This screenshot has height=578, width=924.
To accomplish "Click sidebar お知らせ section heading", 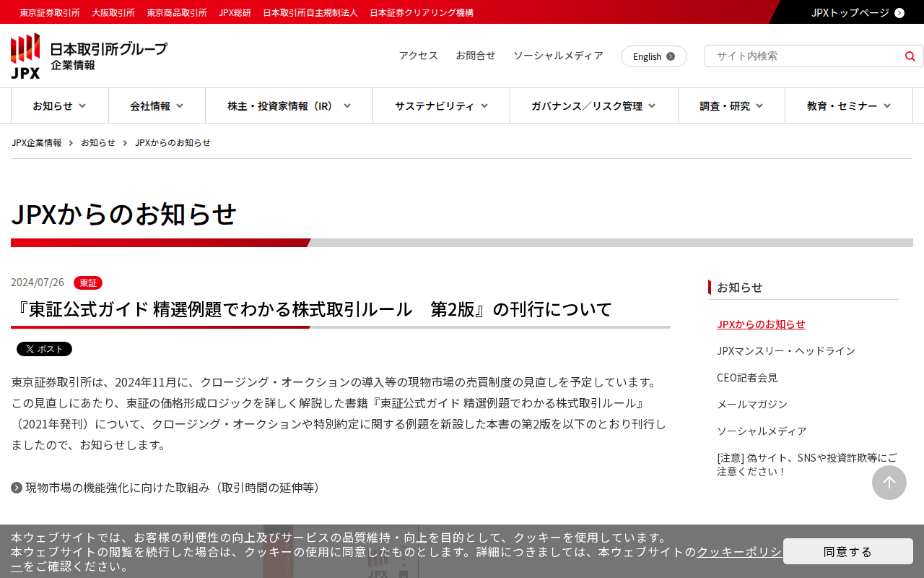I will coord(740,288).
